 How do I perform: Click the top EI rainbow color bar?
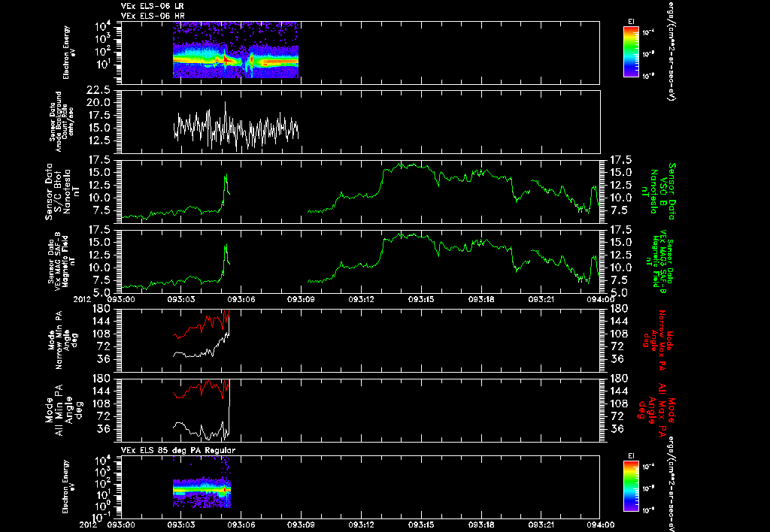631,52
